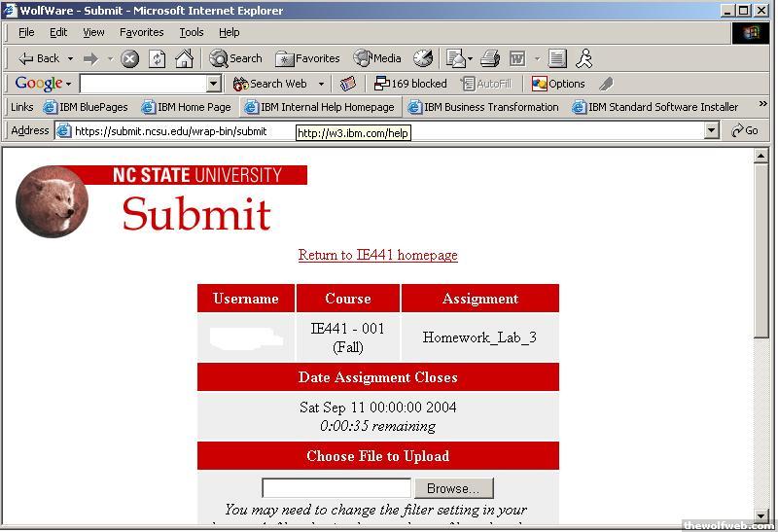Click the Stop loading toolbar icon
778x532 pixels.
pyautogui.click(x=130, y=58)
